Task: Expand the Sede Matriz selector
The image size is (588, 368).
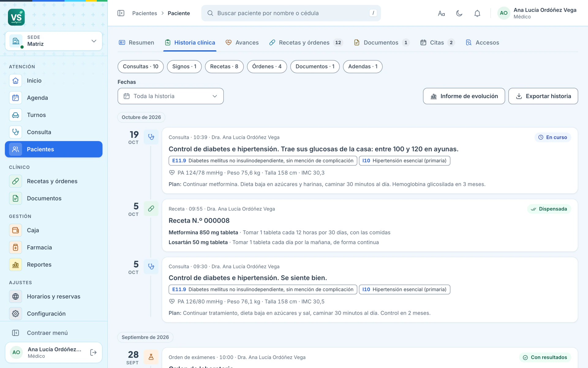Action: (x=54, y=41)
